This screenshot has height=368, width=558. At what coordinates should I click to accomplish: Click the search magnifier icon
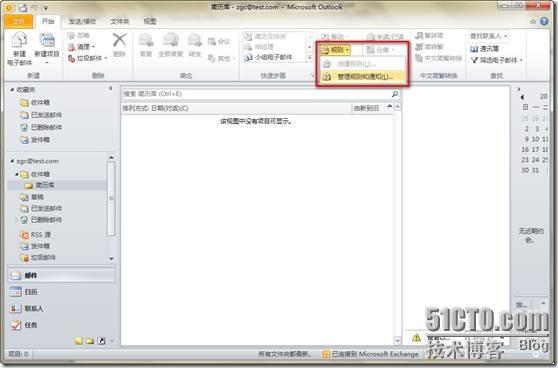tap(395, 94)
